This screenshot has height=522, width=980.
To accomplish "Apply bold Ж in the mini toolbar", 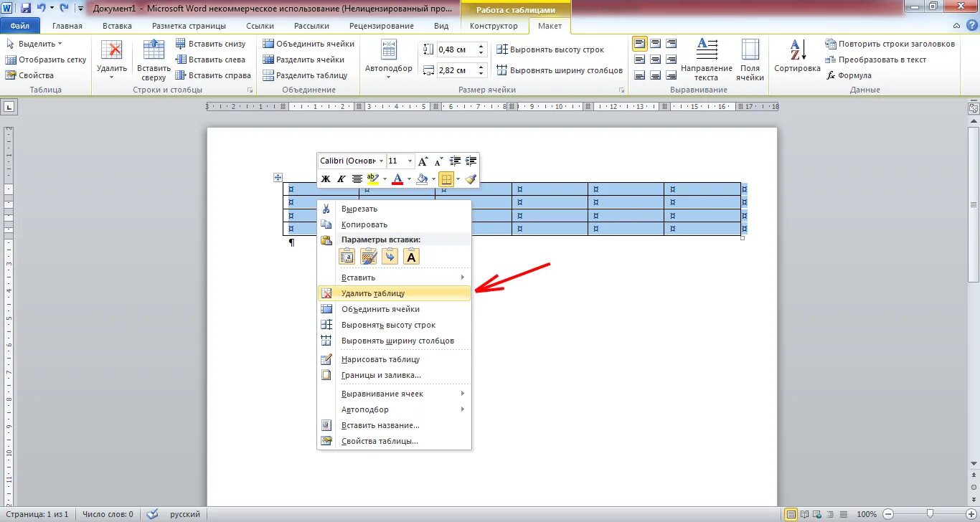I will [x=326, y=179].
